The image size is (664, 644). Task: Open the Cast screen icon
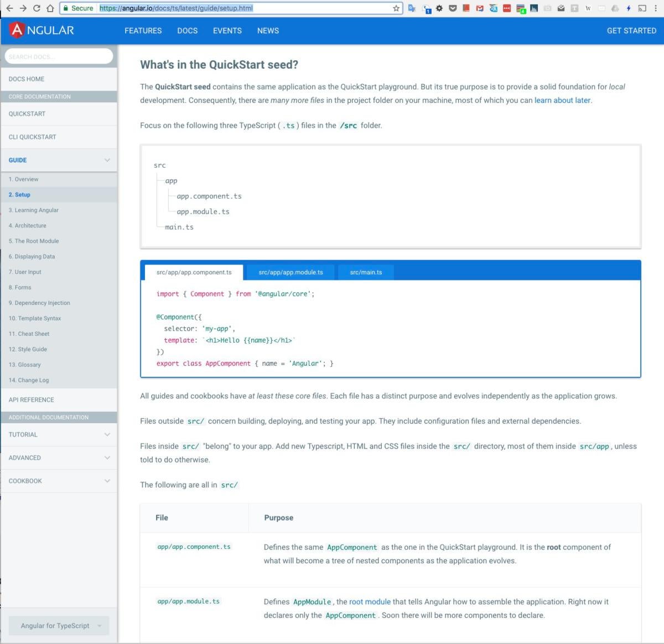[x=642, y=8]
